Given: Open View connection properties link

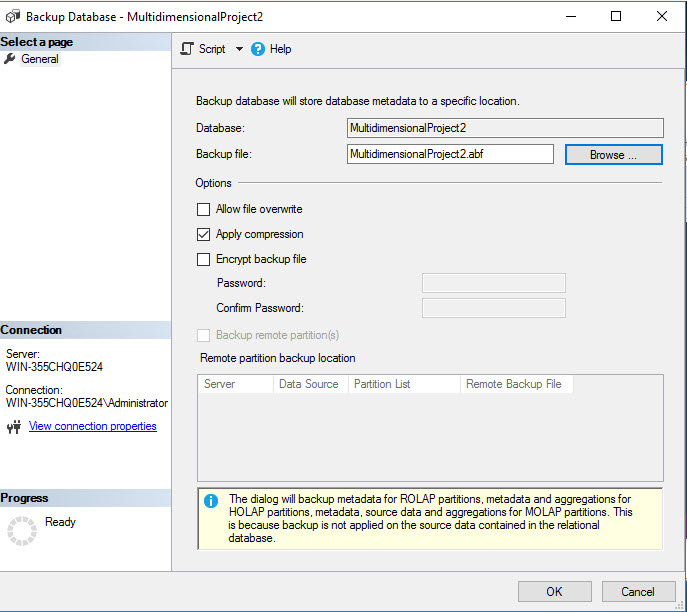Looking at the screenshot, I should 92,426.
